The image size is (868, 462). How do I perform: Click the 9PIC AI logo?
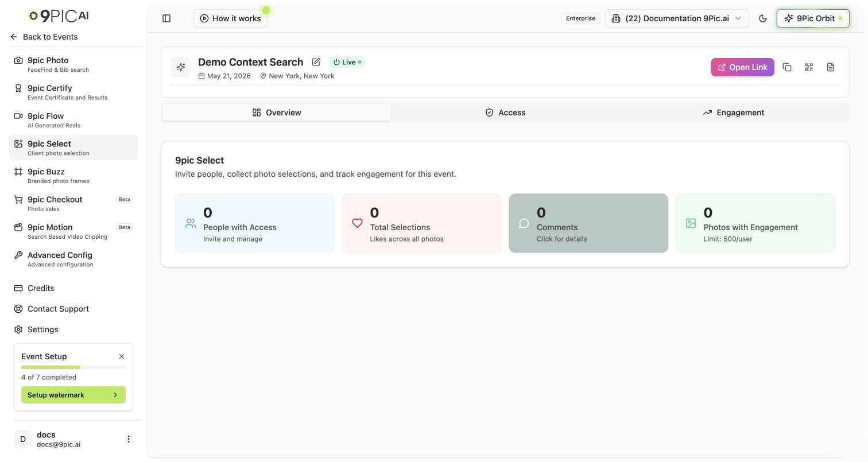[x=59, y=16]
